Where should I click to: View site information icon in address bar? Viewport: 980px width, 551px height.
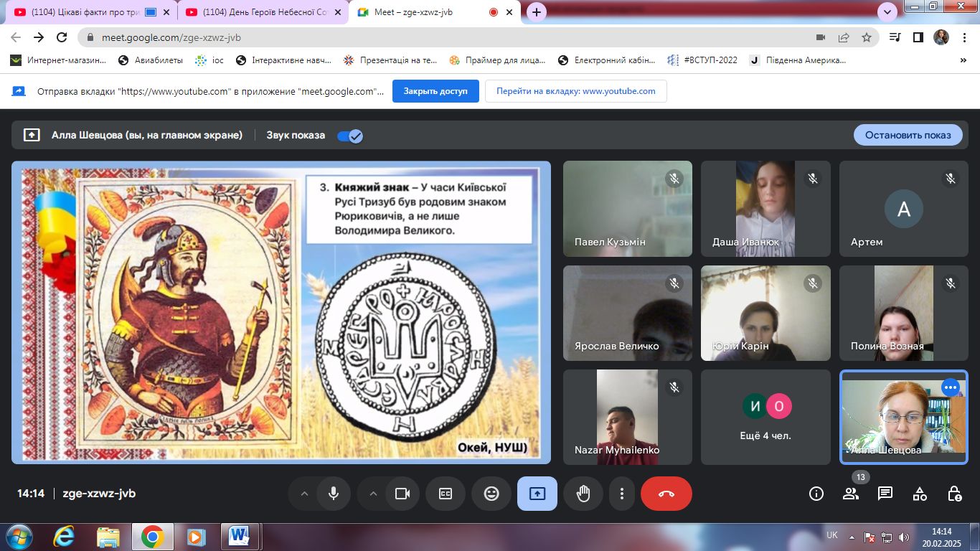tap(90, 37)
